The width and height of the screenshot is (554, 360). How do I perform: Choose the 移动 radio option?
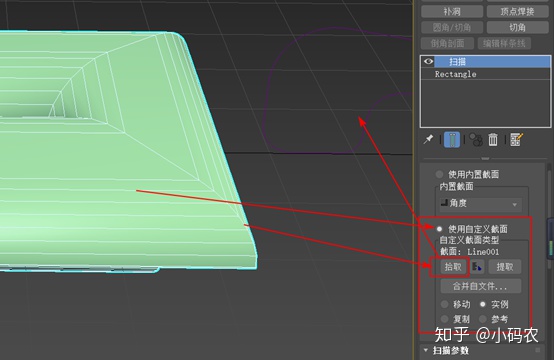point(444,304)
